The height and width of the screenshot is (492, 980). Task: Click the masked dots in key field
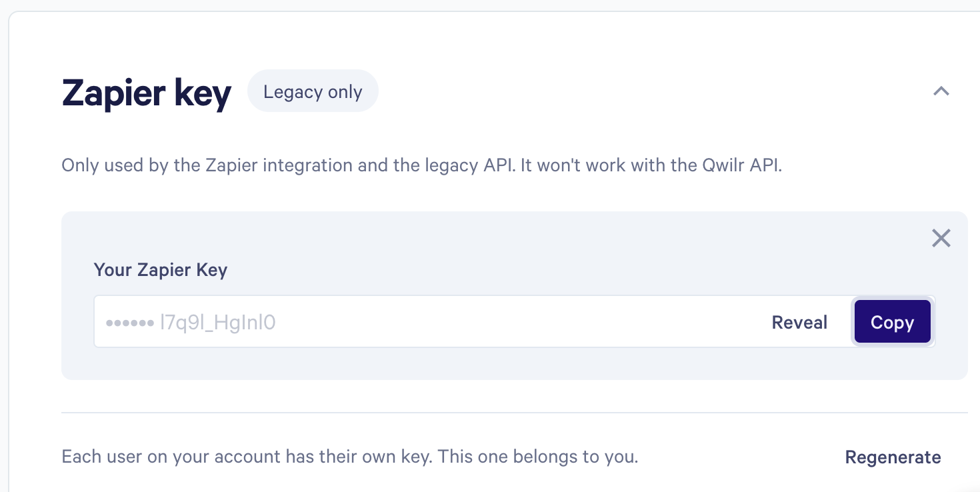coord(129,323)
